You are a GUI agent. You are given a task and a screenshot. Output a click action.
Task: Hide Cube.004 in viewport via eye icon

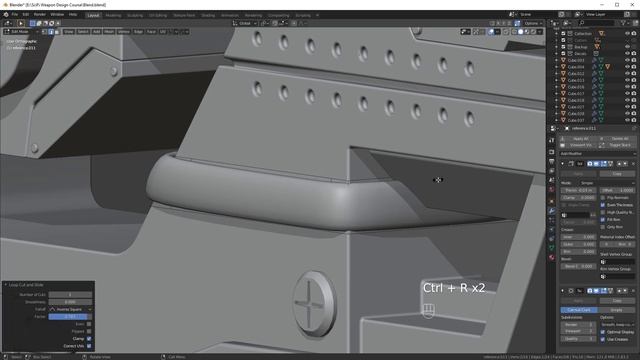pyautogui.click(x=627, y=67)
